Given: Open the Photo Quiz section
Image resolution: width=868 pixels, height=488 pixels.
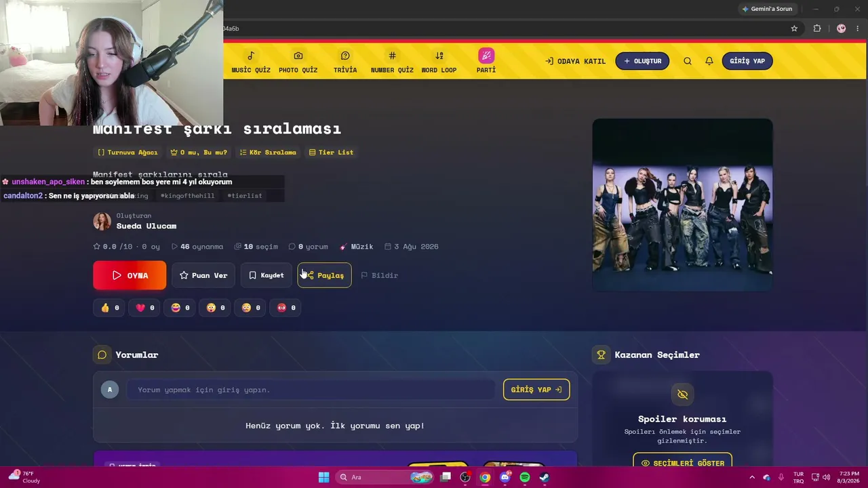Looking at the screenshot, I should click(x=298, y=61).
